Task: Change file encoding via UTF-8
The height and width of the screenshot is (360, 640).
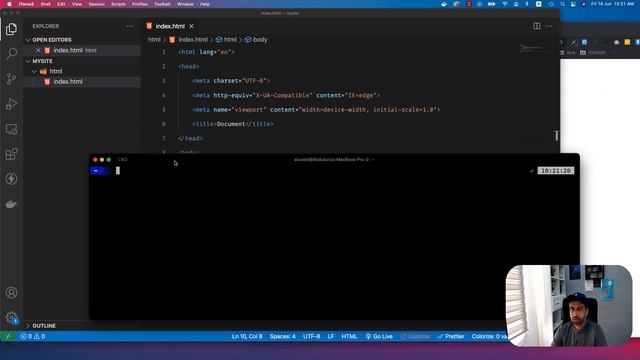Action: (311, 336)
